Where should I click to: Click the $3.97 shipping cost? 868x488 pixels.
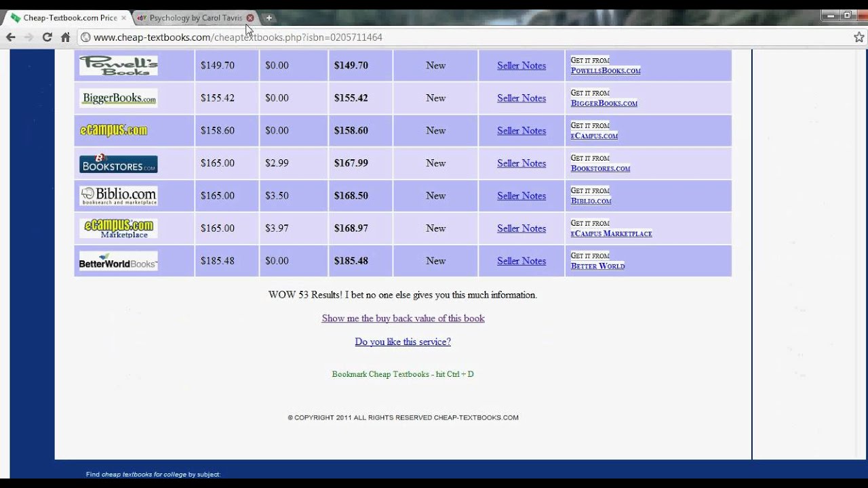[277, 228]
